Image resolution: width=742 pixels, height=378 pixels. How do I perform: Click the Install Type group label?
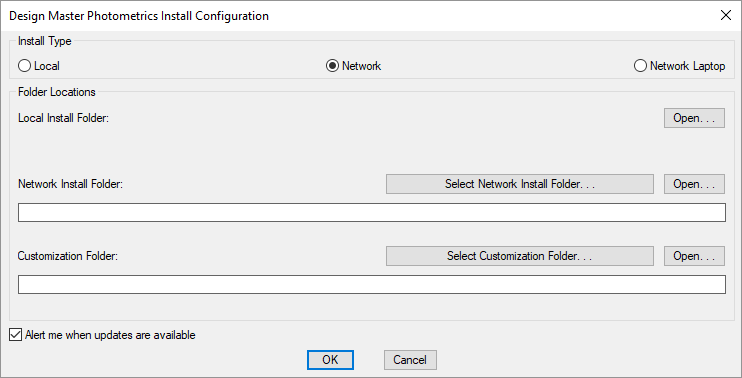pyautogui.click(x=44, y=41)
